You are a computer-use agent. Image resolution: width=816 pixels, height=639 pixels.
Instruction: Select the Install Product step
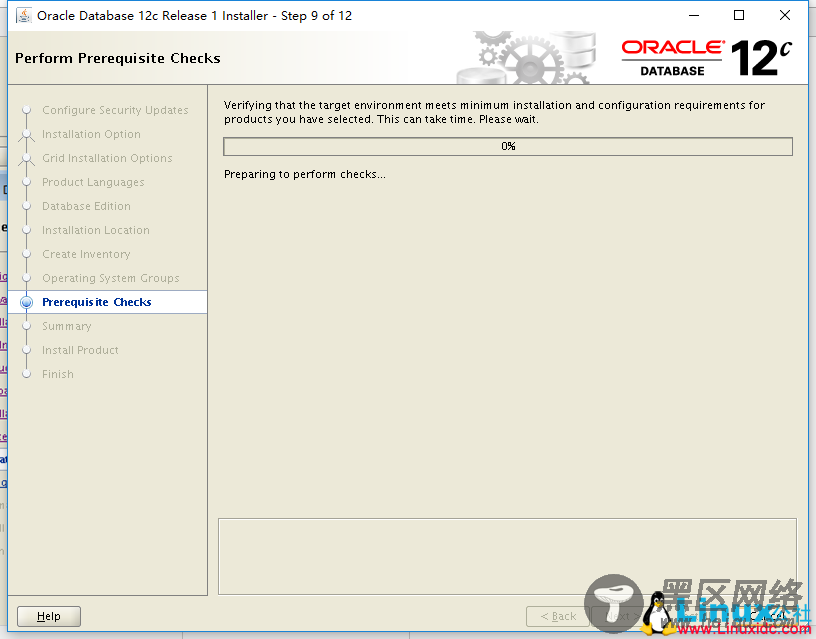(x=80, y=350)
